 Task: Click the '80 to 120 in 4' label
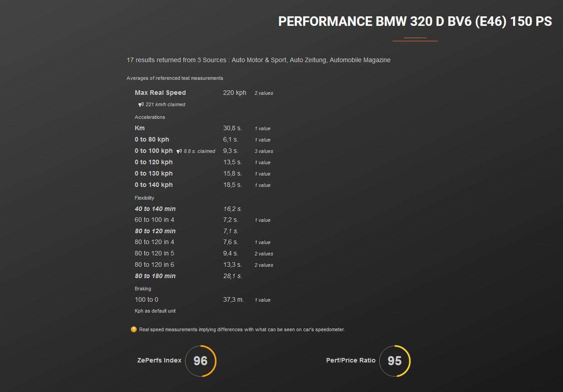click(154, 242)
